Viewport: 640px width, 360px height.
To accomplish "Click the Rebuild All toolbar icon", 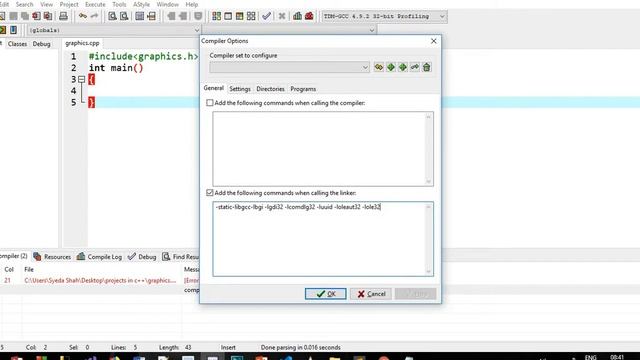I will pos(251,16).
